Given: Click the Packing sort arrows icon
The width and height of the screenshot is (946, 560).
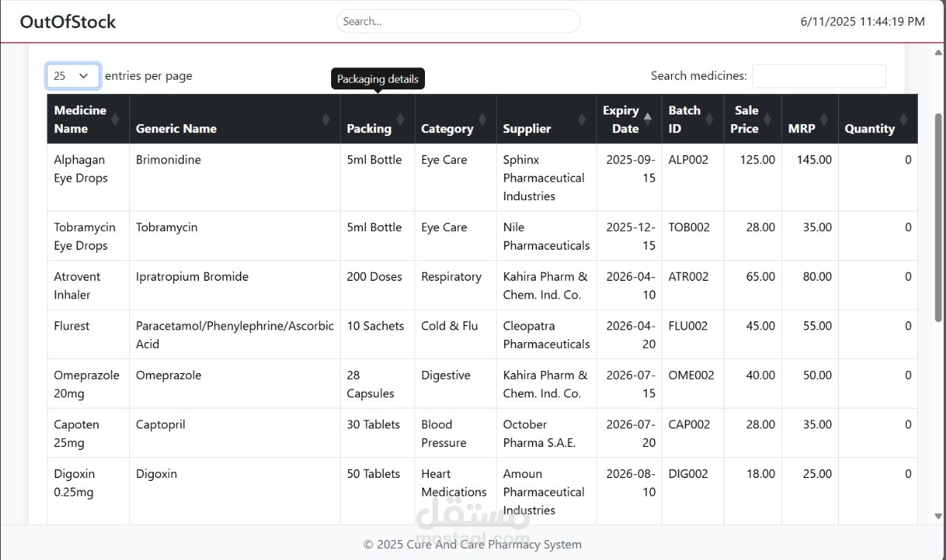Looking at the screenshot, I should tap(401, 119).
